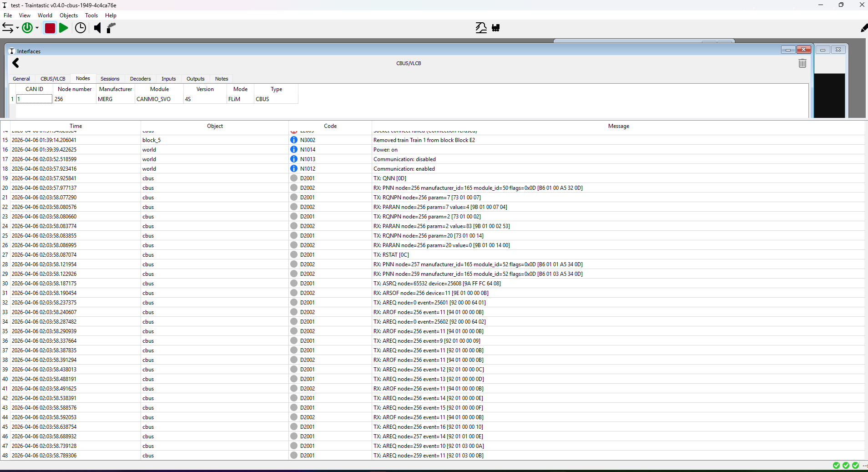
Task: Toggle edit mode pencil icon
Action: [x=863, y=28]
